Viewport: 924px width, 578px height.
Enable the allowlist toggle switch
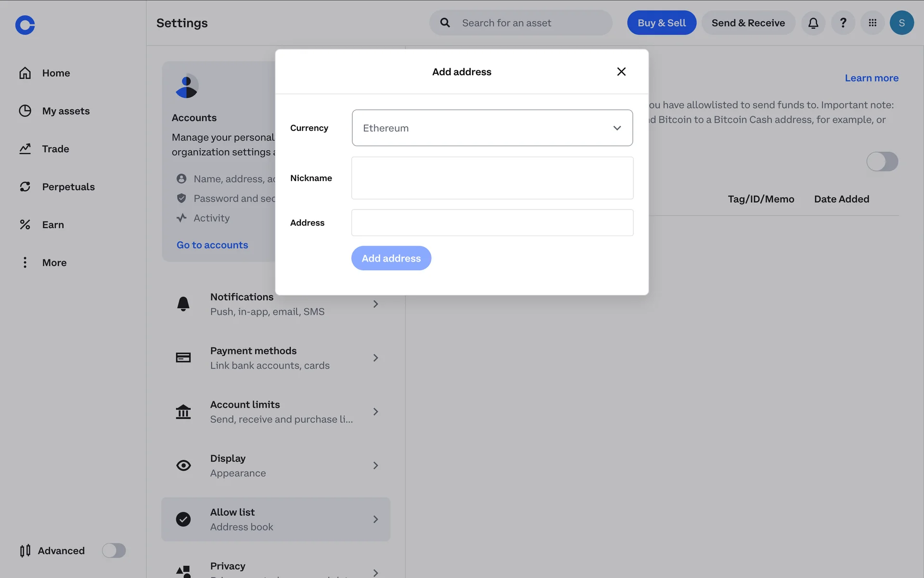click(x=882, y=161)
